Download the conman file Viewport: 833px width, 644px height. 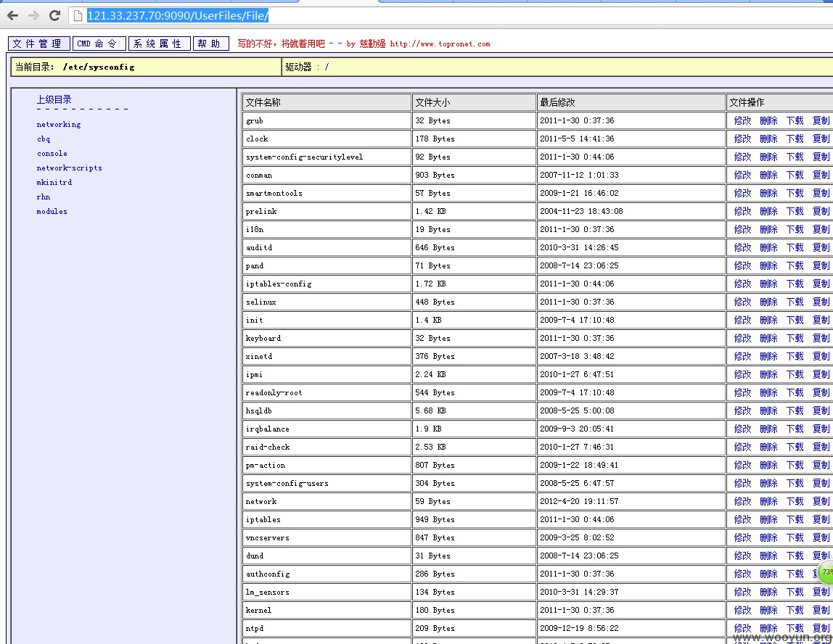point(795,175)
